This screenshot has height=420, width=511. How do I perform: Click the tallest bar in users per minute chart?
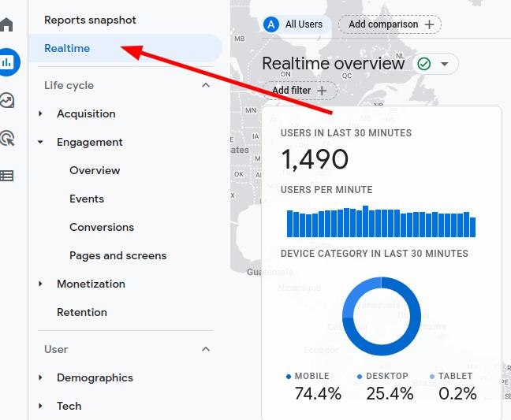365,221
